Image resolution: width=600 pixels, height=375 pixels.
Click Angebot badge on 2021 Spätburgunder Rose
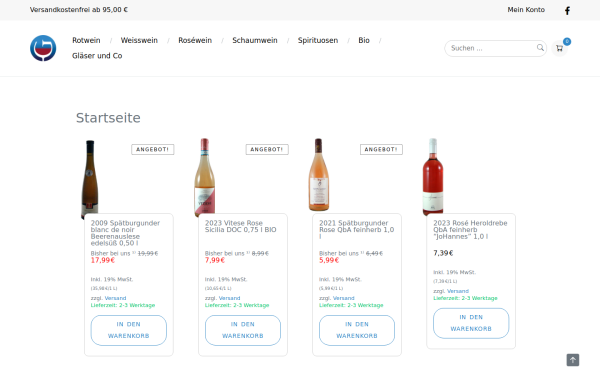381,149
